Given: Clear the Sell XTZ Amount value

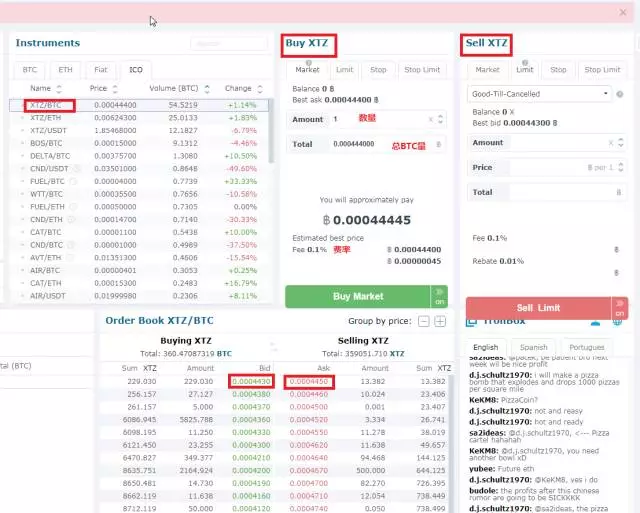Looking at the screenshot, I should (611, 143).
